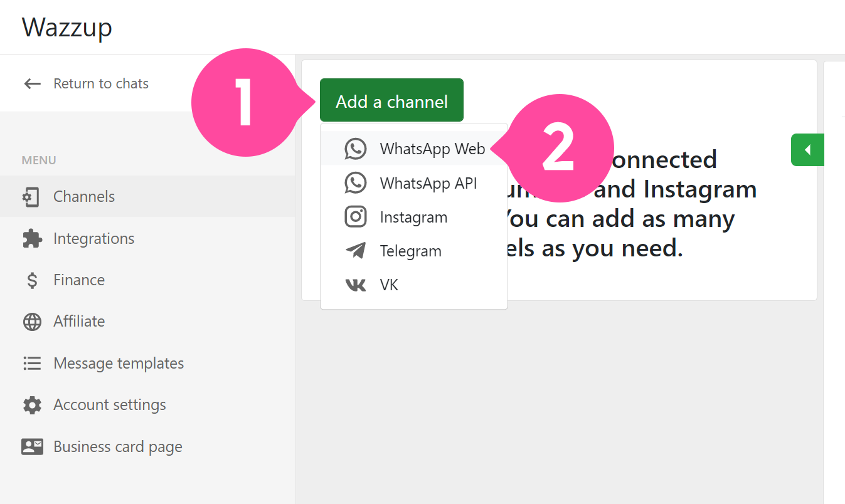Pick Telegram from channel list
Screen dimensions: 845x504
[414, 251]
